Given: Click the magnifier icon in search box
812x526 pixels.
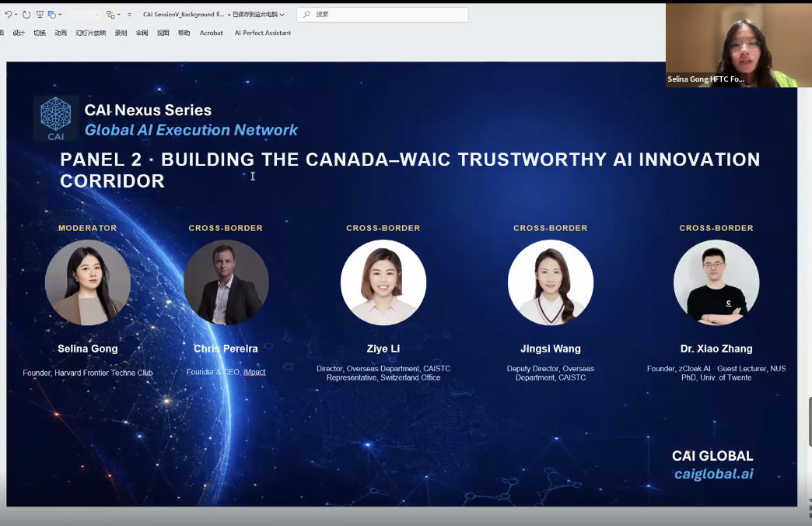Looking at the screenshot, I should click(306, 15).
